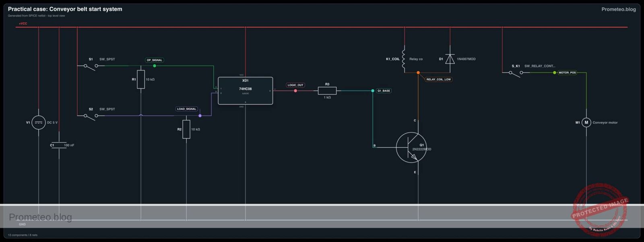Click the Prometeo.blog text at top right

pyautogui.click(x=619, y=9)
